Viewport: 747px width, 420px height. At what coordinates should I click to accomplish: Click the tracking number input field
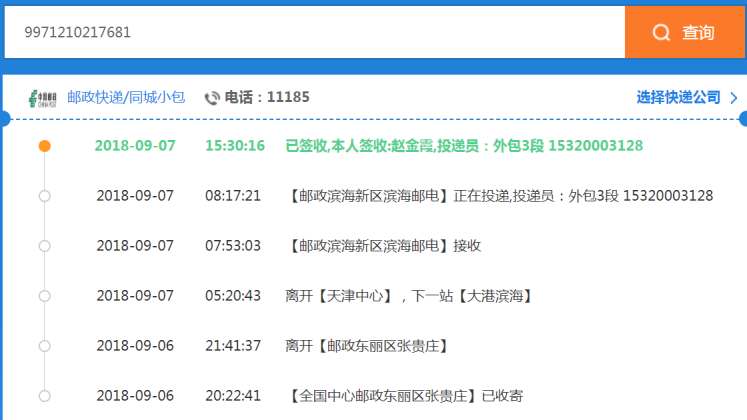click(310, 32)
